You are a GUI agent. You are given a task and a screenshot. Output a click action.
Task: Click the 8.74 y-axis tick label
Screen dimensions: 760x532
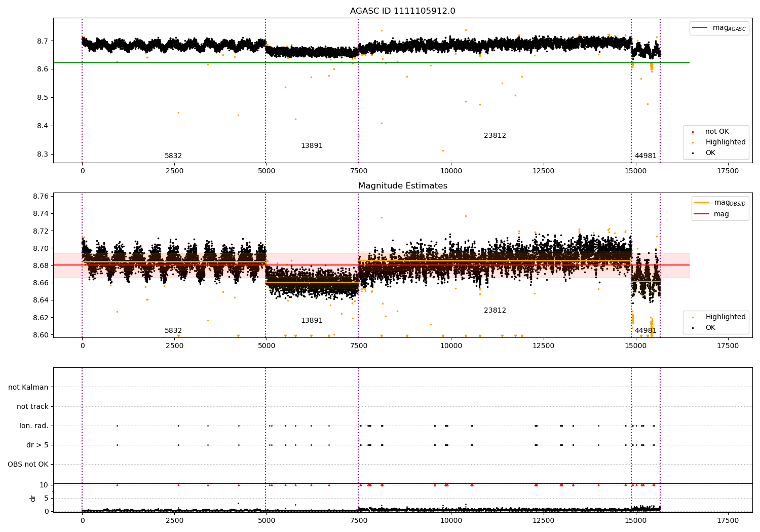pos(41,214)
